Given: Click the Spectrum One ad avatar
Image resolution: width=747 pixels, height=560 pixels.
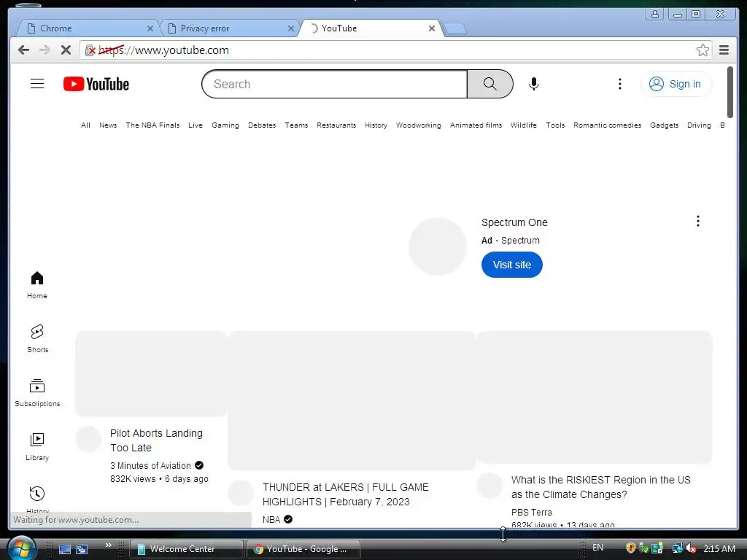Looking at the screenshot, I should (438, 246).
